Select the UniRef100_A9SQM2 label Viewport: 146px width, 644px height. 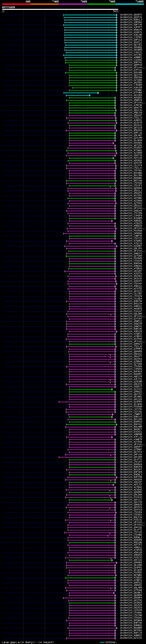(x=131, y=98)
